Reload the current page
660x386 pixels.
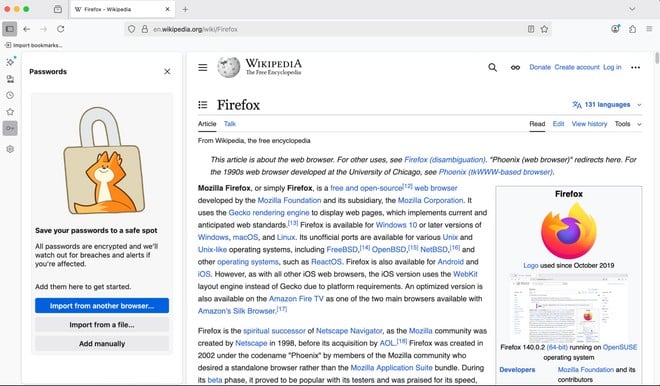tap(61, 29)
